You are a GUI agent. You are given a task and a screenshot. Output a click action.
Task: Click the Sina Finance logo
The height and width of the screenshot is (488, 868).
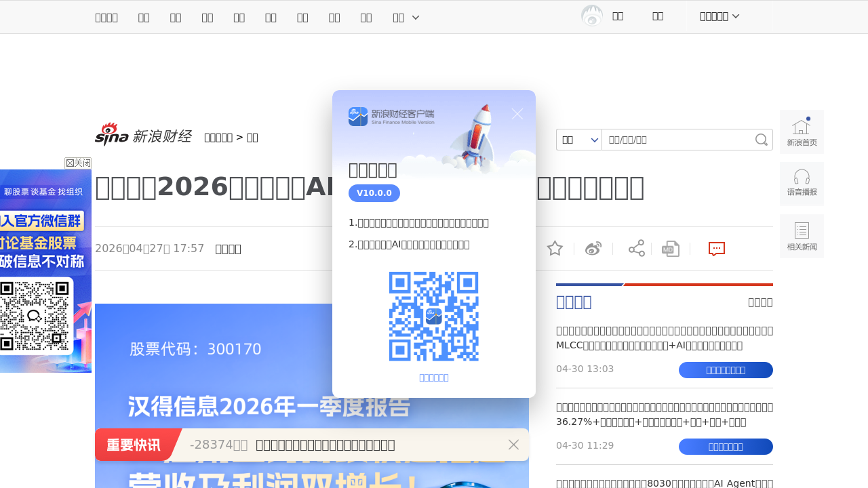(143, 134)
